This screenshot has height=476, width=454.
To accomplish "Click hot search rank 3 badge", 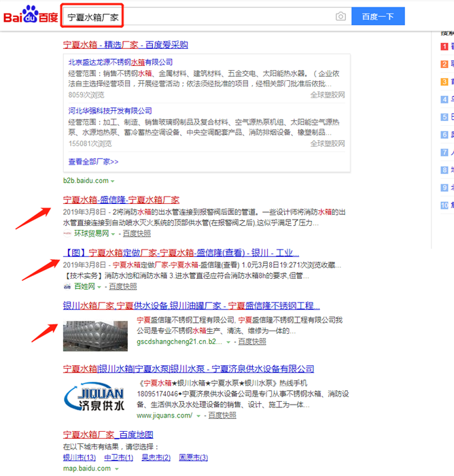I will (x=444, y=82).
